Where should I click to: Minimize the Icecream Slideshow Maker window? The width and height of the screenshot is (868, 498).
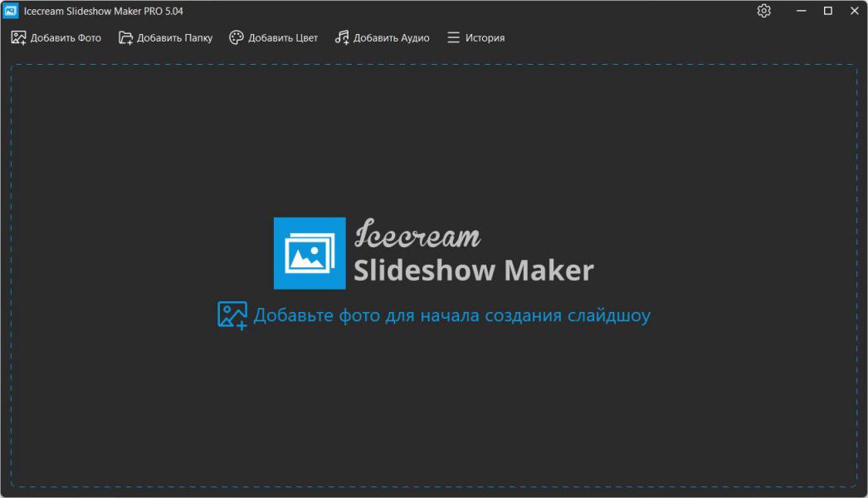pos(801,11)
